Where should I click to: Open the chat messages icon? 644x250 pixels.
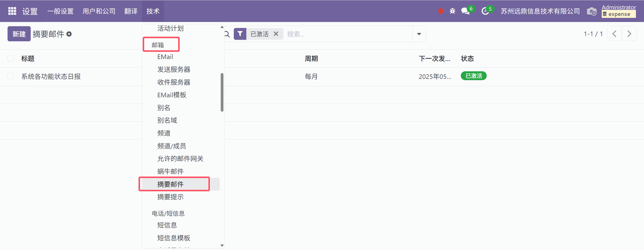pyautogui.click(x=466, y=11)
